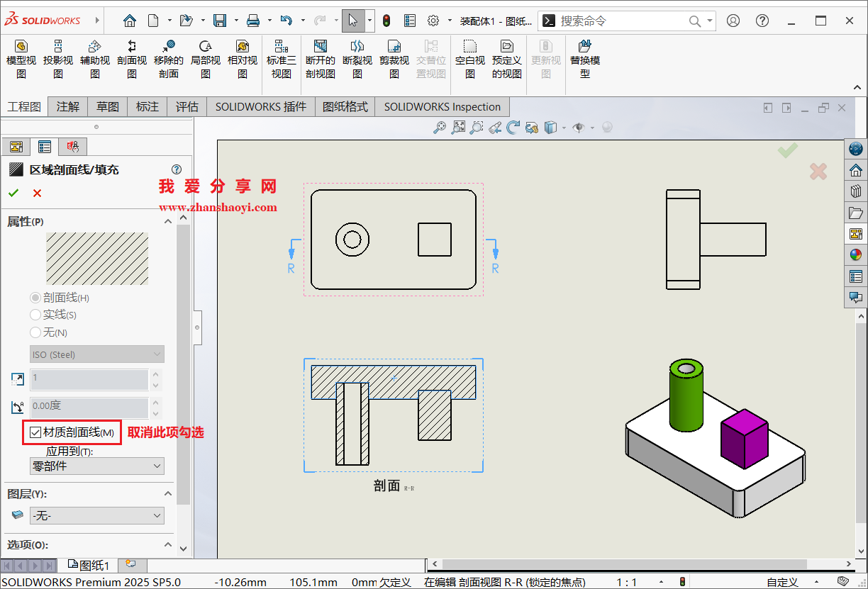Open the Display Style cube icon
Image resolution: width=868 pixels, height=589 pixels.
tap(550, 128)
